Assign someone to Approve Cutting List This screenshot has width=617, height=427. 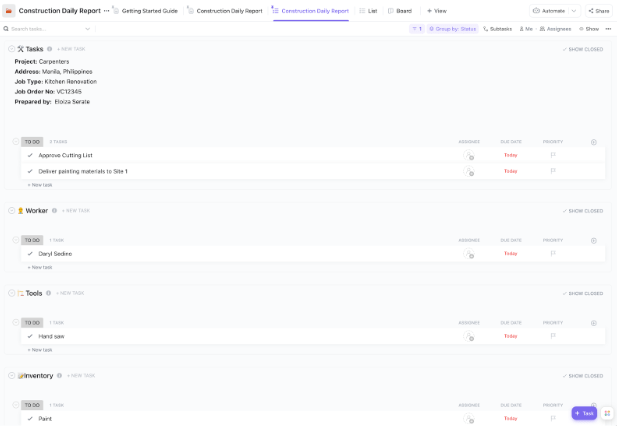tap(469, 155)
